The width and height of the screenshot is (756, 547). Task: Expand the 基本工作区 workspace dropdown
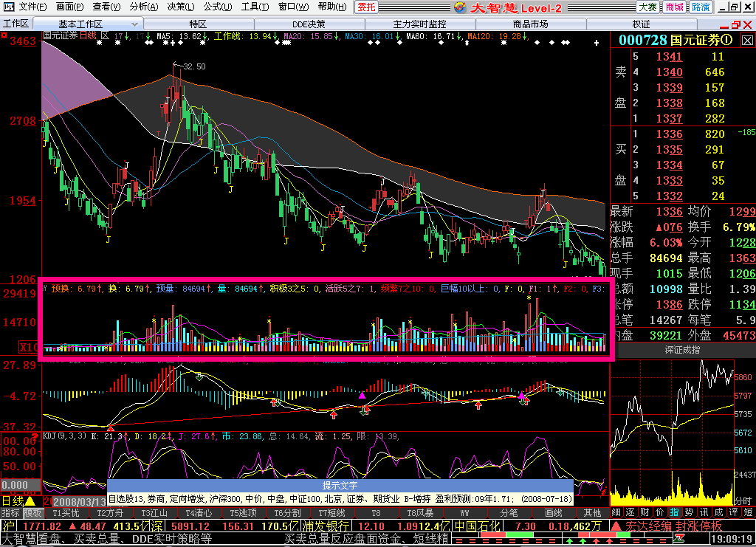tap(134, 24)
